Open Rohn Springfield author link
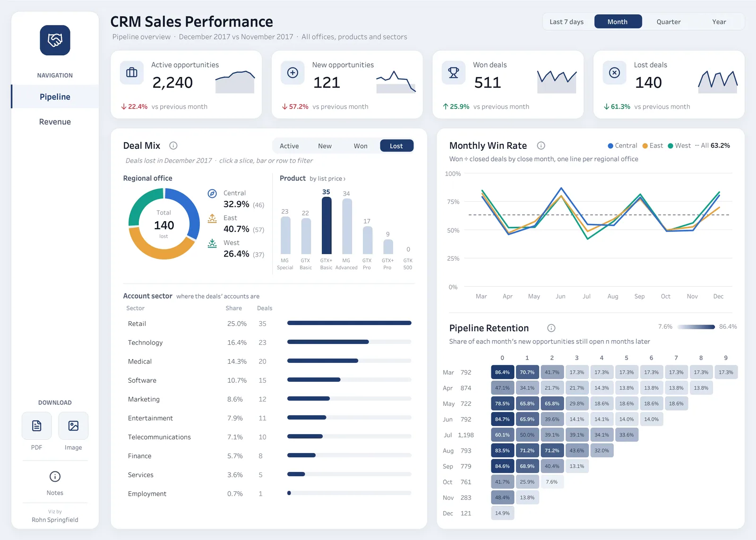Screen dimensions: 756x540 tap(55, 520)
